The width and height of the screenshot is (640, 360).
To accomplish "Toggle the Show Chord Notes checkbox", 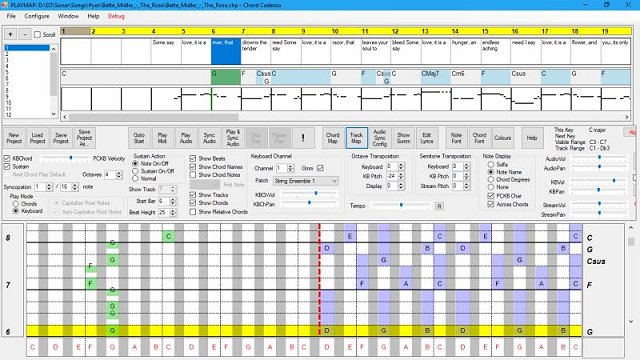I will coord(193,175).
